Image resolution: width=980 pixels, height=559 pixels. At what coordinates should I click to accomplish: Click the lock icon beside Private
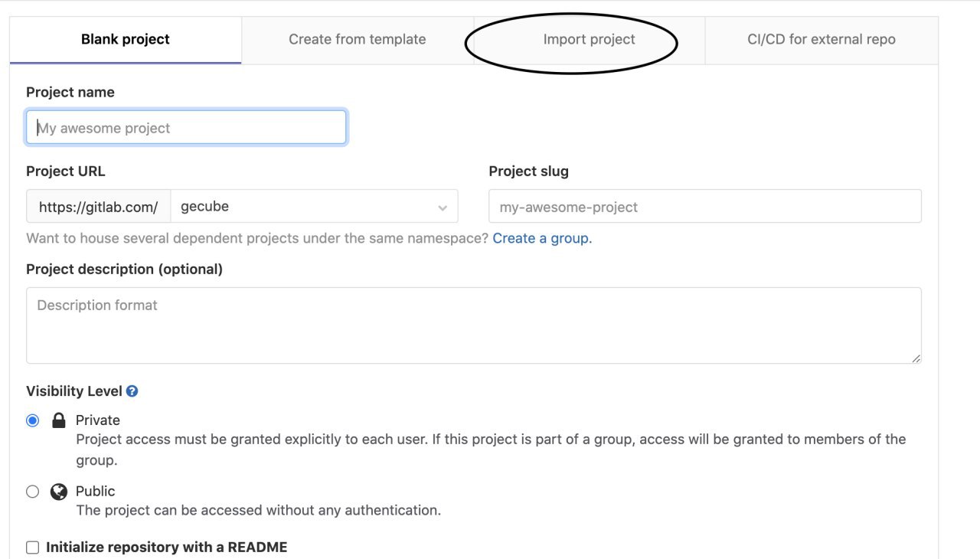(58, 420)
